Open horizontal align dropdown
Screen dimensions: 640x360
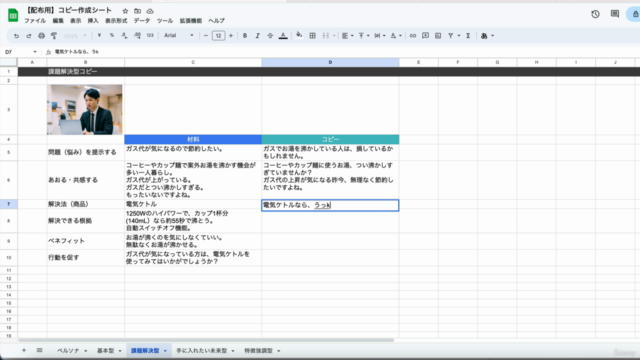(348, 36)
